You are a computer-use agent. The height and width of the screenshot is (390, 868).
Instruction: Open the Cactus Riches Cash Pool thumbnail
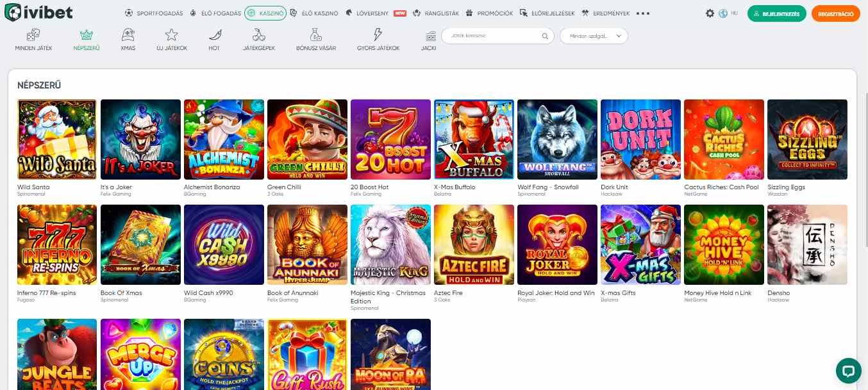(724, 139)
